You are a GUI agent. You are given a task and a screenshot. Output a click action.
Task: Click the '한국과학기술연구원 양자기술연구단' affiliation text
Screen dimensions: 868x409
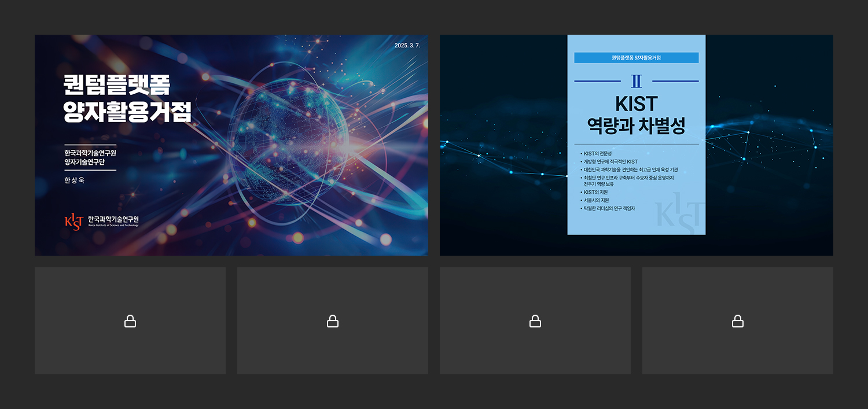point(90,157)
